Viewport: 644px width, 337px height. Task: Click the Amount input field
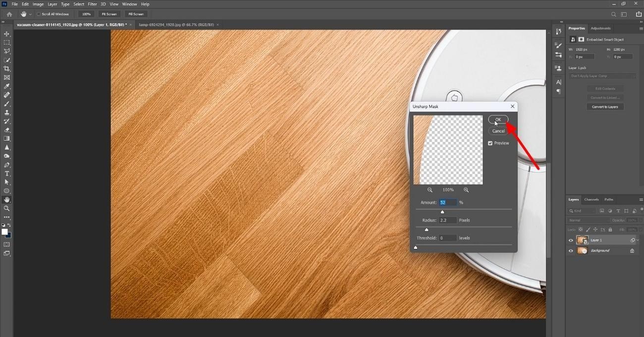pos(448,203)
